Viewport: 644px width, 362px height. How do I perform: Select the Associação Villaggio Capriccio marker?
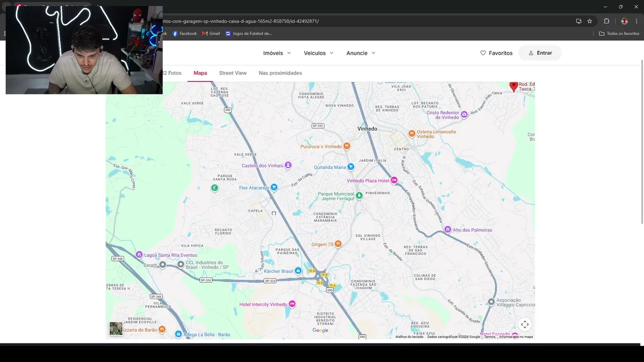[492, 302]
